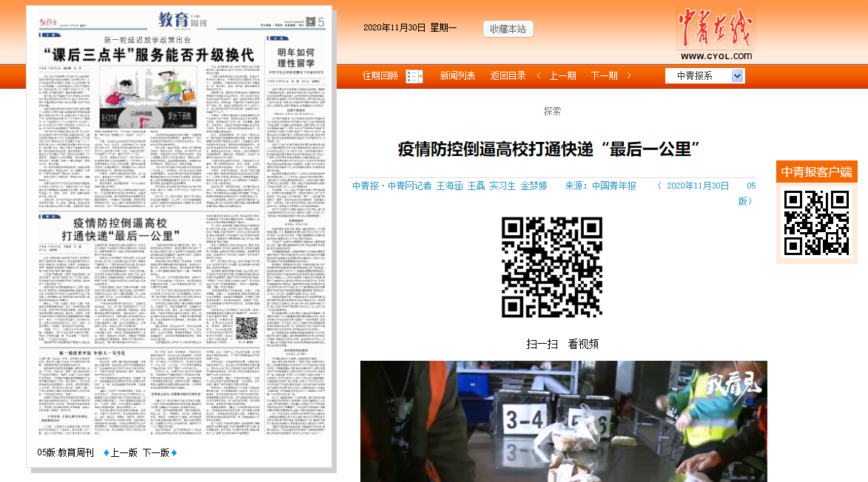Open the 疫情防控倒逼高校 headline on the newspaper page

(120, 229)
